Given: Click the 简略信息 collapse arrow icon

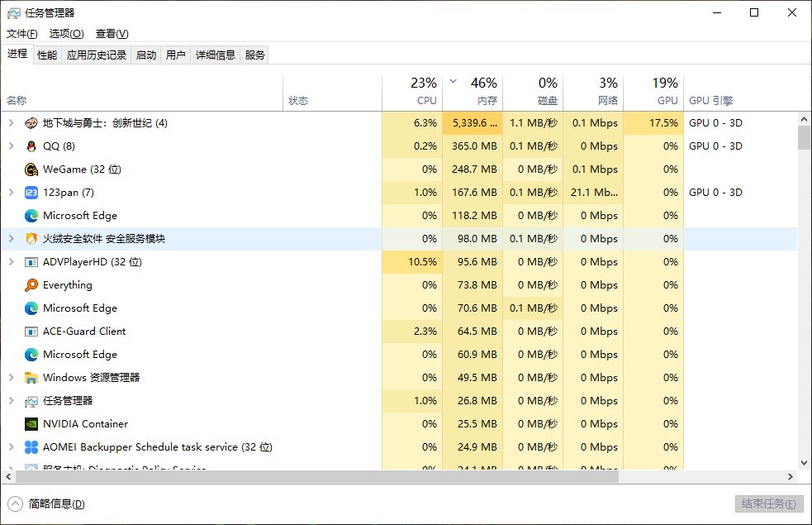Looking at the screenshot, I should pyautogui.click(x=16, y=504).
